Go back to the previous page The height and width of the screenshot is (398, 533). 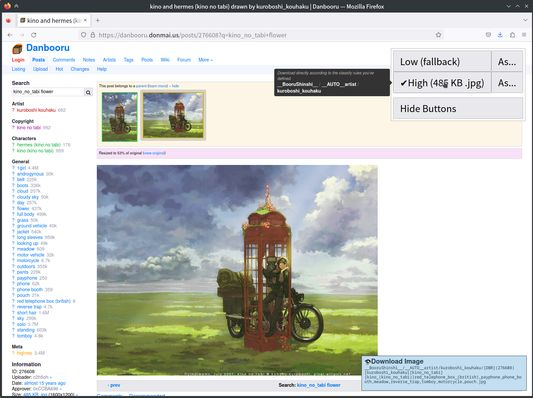[10, 35]
